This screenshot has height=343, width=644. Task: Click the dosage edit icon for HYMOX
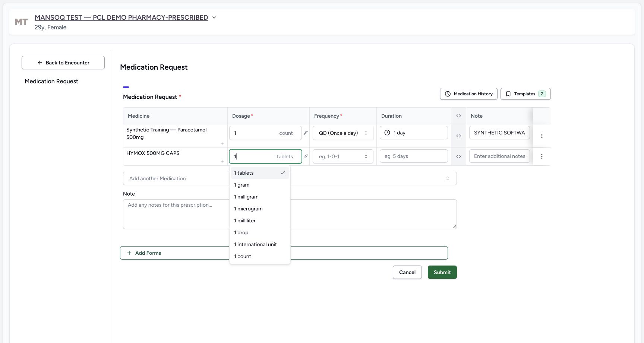pos(306,156)
